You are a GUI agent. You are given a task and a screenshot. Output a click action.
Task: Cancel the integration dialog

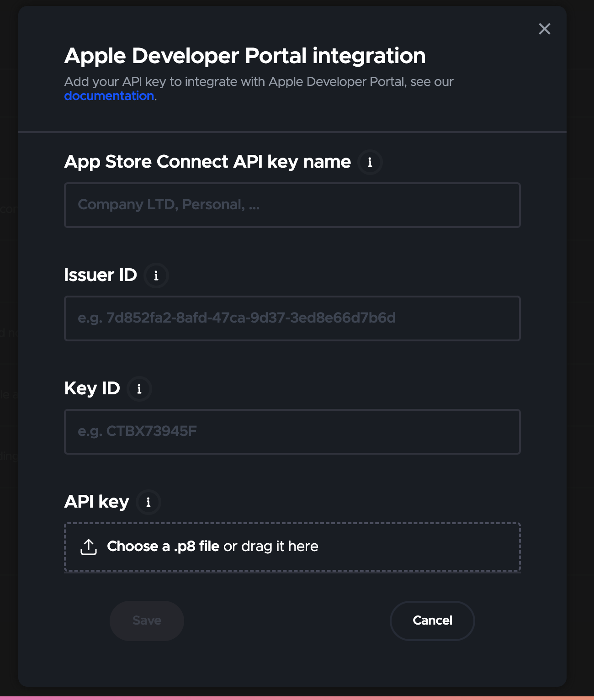click(x=432, y=620)
